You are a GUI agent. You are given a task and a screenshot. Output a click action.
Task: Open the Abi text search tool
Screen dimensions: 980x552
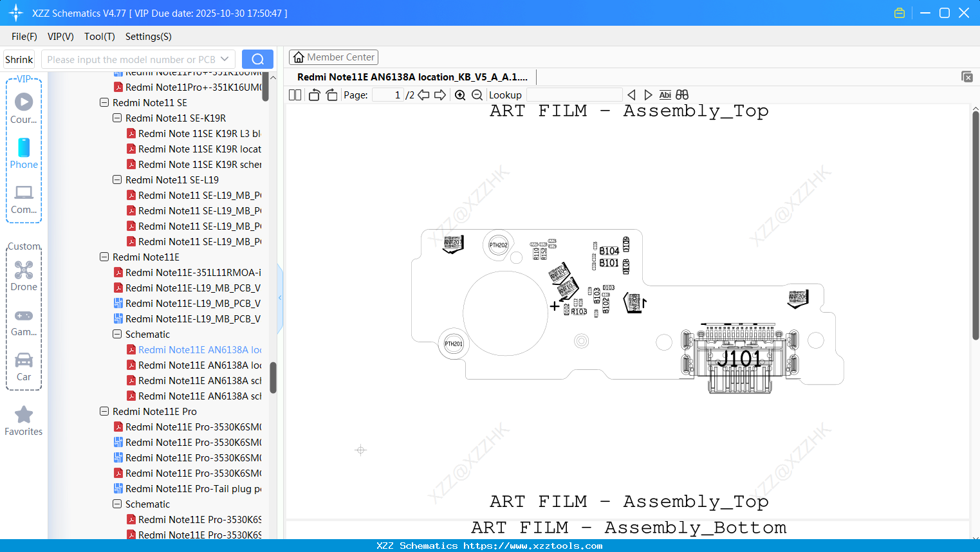click(665, 95)
